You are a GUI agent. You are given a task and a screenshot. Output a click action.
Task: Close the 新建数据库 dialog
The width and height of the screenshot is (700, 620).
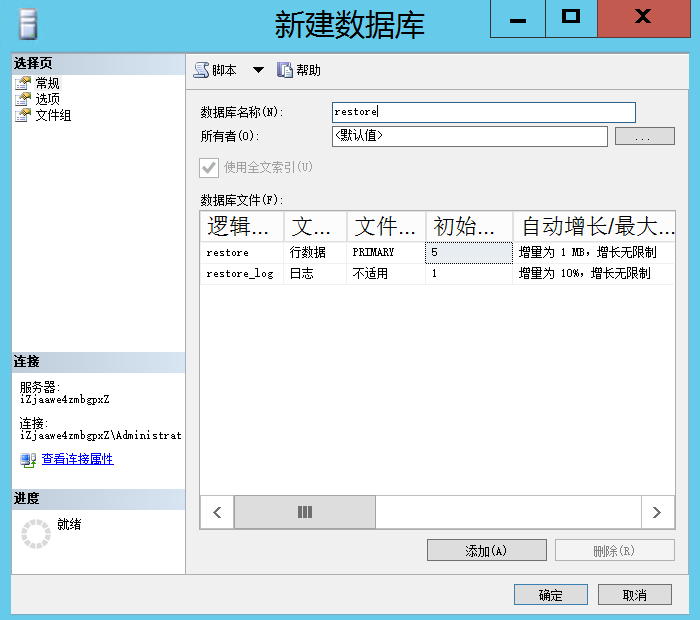pyautogui.click(x=644, y=19)
